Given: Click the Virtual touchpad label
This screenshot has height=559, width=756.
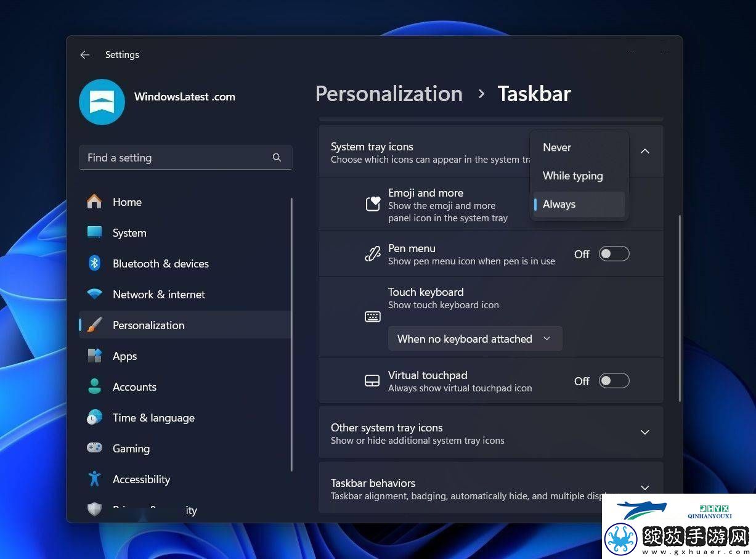Looking at the screenshot, I should 428,375.
